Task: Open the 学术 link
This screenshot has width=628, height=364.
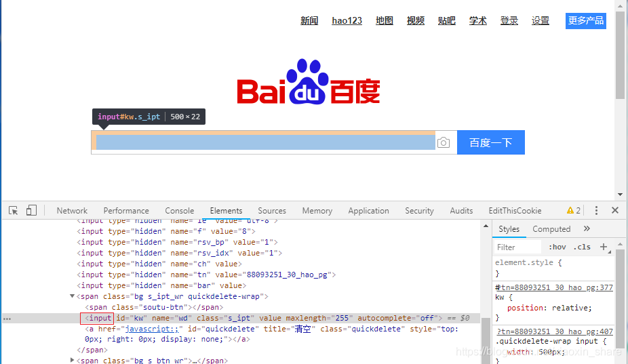Action: click(478, 21)
